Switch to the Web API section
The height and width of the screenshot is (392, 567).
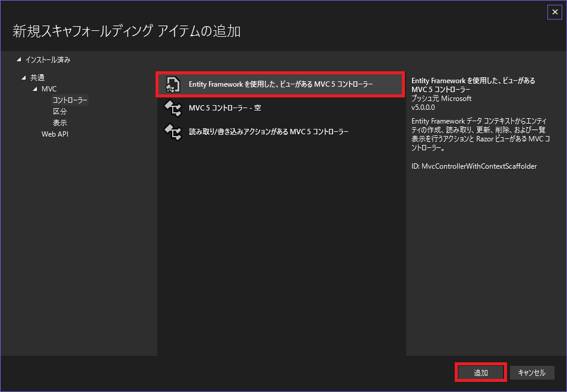tap(56, 134)
